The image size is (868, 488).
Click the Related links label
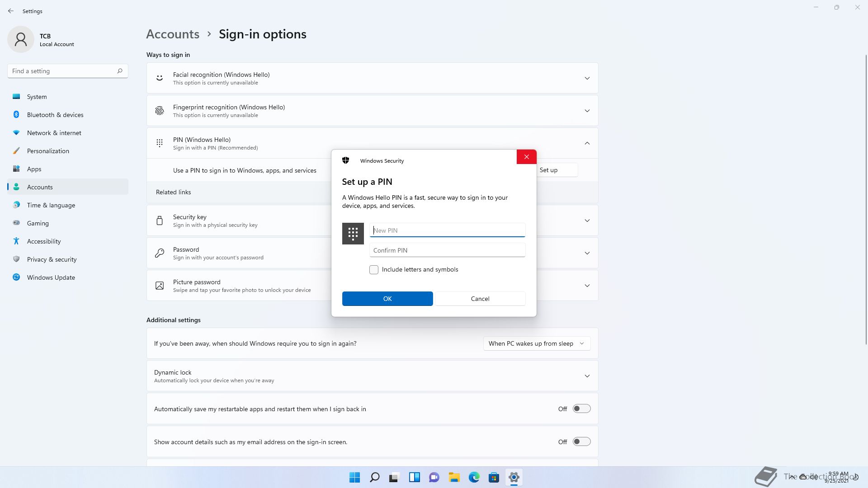(x=173, y=192)
